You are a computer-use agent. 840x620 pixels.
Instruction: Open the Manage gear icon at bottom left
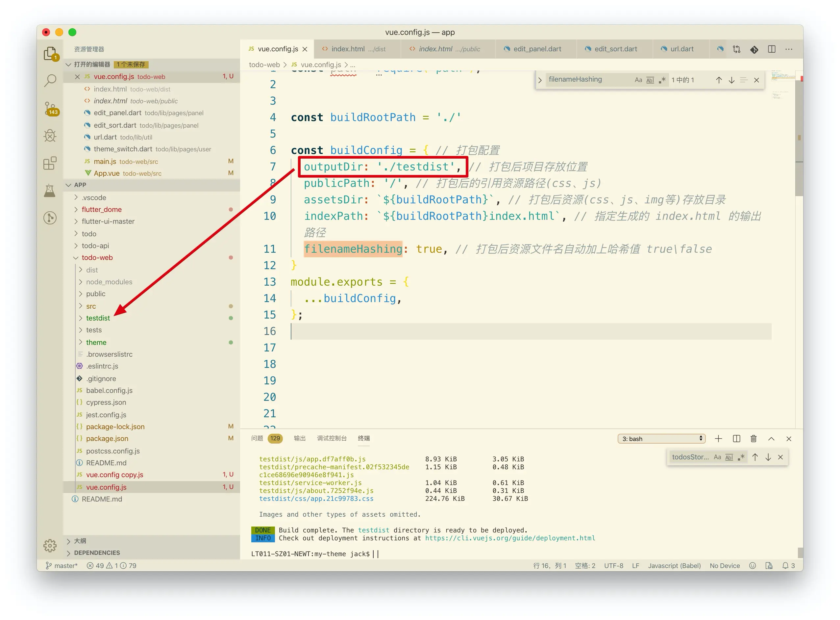point(50,546)
